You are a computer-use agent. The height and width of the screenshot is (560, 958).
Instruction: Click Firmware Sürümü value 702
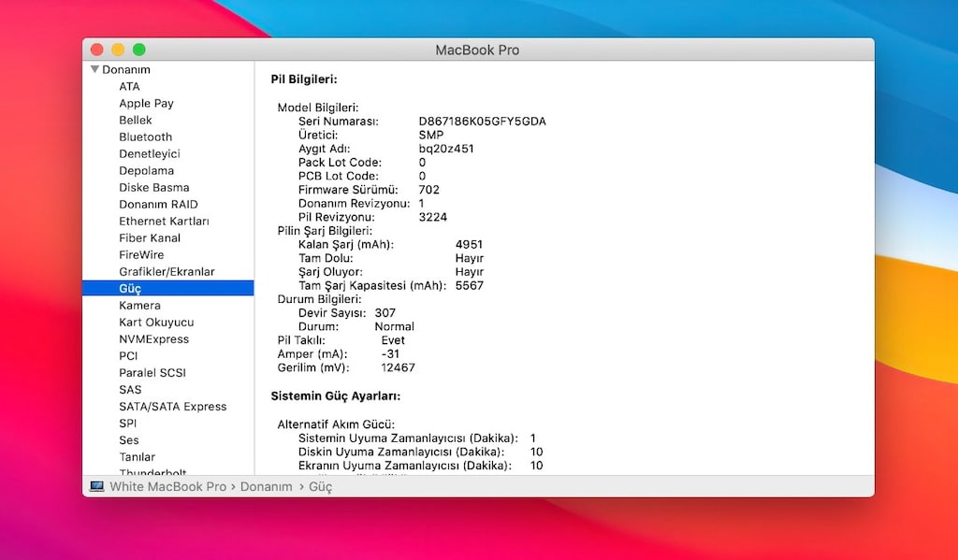coord(428,190)
